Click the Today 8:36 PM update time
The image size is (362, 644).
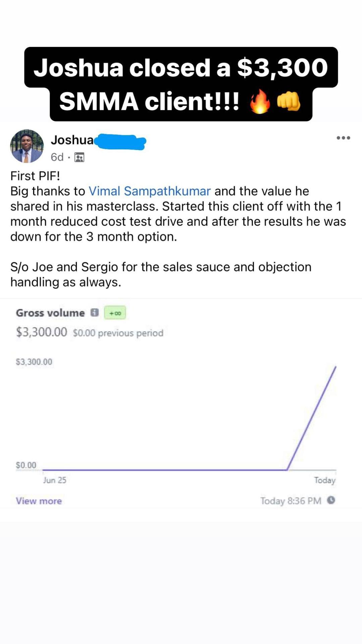(291, 501)
